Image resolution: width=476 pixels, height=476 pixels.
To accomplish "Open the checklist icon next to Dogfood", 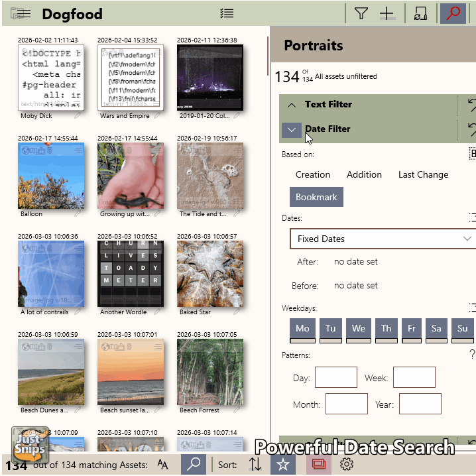I will [227, 14].
